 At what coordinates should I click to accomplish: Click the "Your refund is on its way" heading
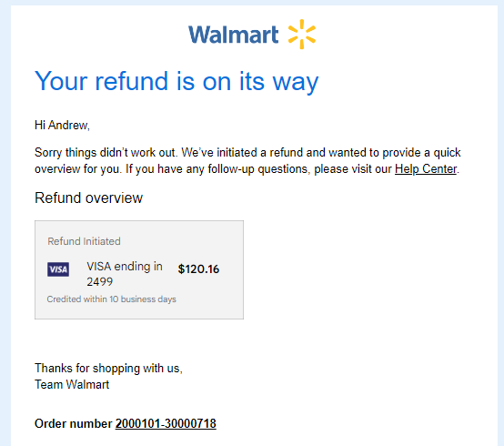pos(176,82)
